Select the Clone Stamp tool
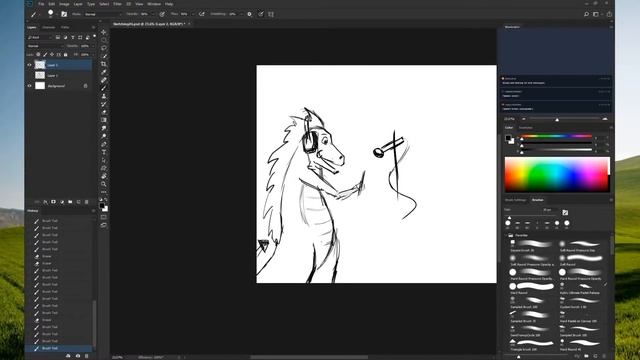Screen dimensions: 640x360 (x=104, y=96)
